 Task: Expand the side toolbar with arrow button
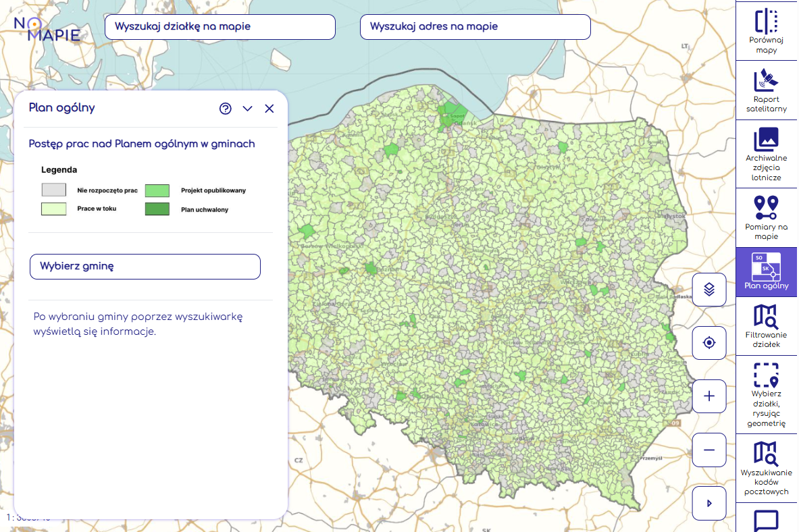click(x=709, y=503)
